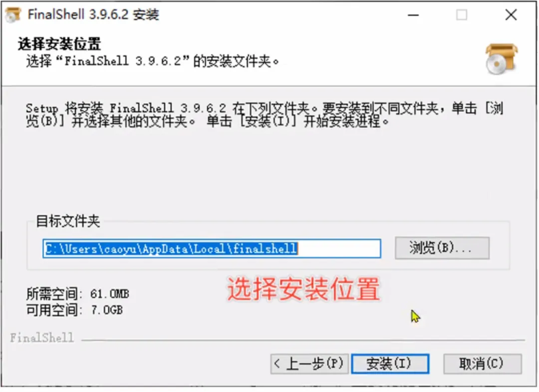Open folder browser with 浏览(B)... button

pos(442,248)
